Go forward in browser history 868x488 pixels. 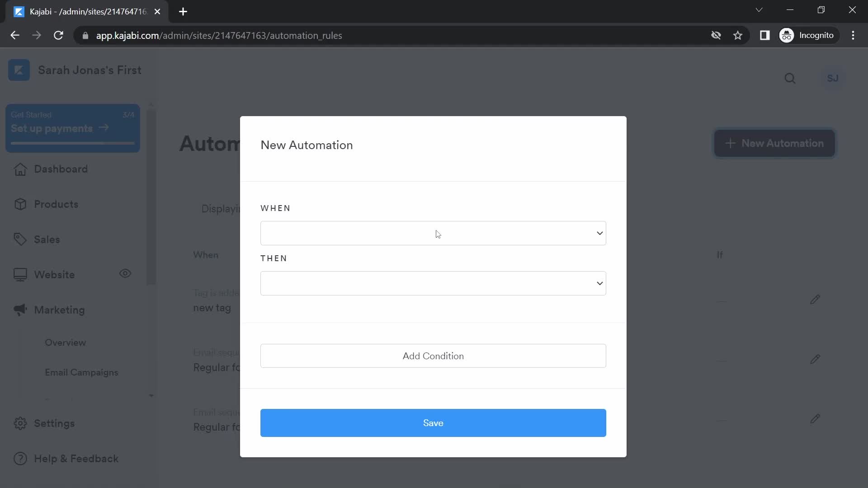(x=37, y=35)
